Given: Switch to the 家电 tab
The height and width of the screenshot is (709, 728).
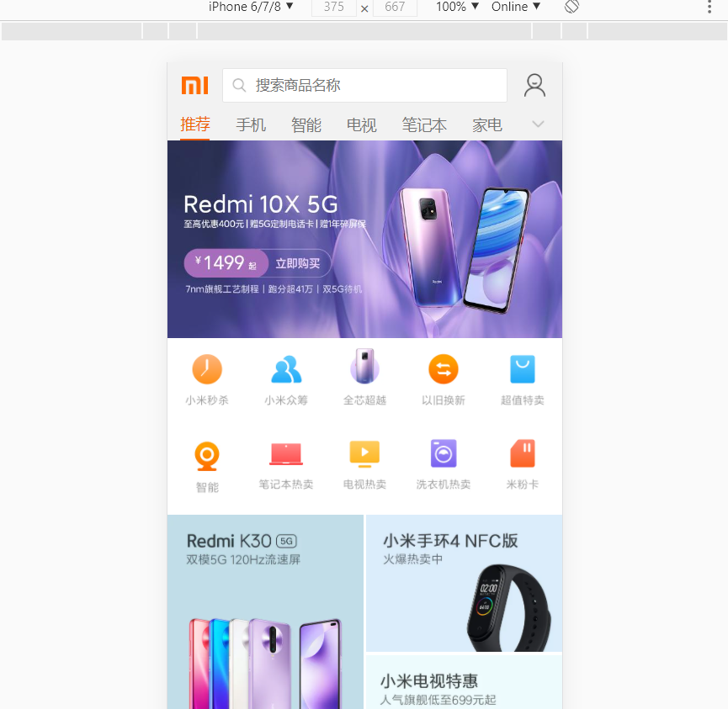Looking at the screenshot, I should [x=487, y=124].
